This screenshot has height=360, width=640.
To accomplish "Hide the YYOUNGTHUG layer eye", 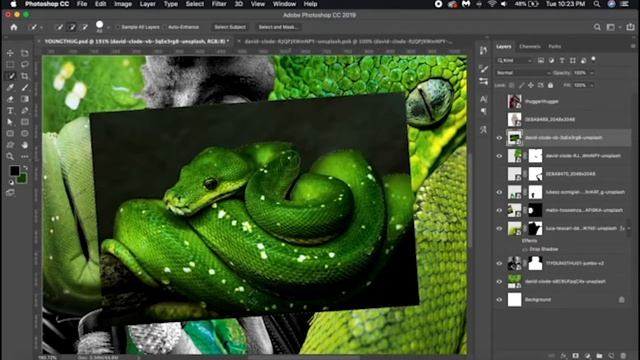I will click(x=499, y=264).
